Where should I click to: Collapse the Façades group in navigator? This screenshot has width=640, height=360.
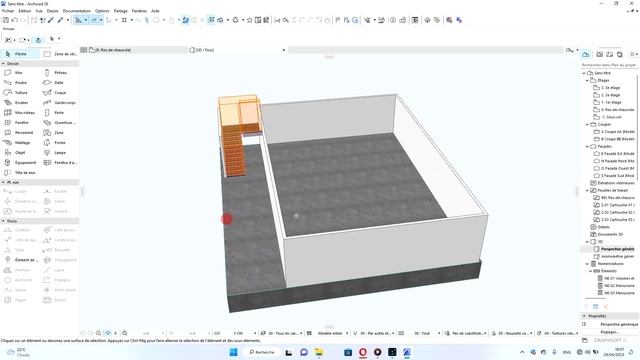[587, 146]
